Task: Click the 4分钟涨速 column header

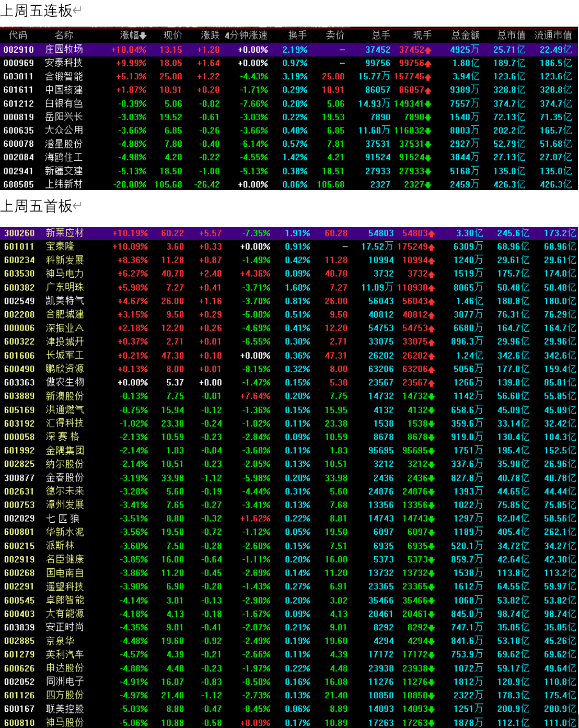Action: click(x=246, y=35)
